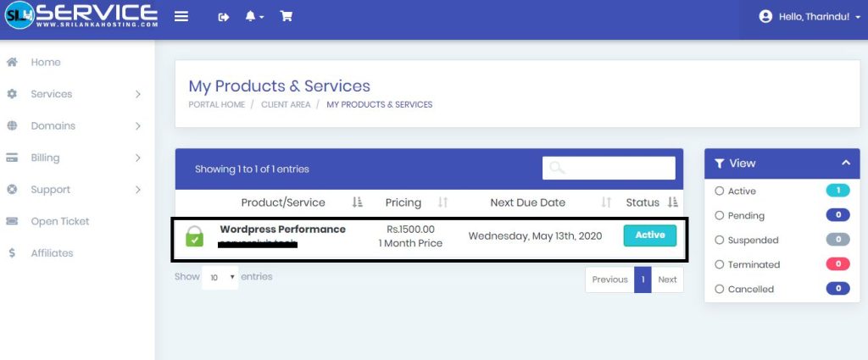Select the Pending filter radio button
This screenshot has width=868, height=360.
pyautogui.click(x=720, y=216)
